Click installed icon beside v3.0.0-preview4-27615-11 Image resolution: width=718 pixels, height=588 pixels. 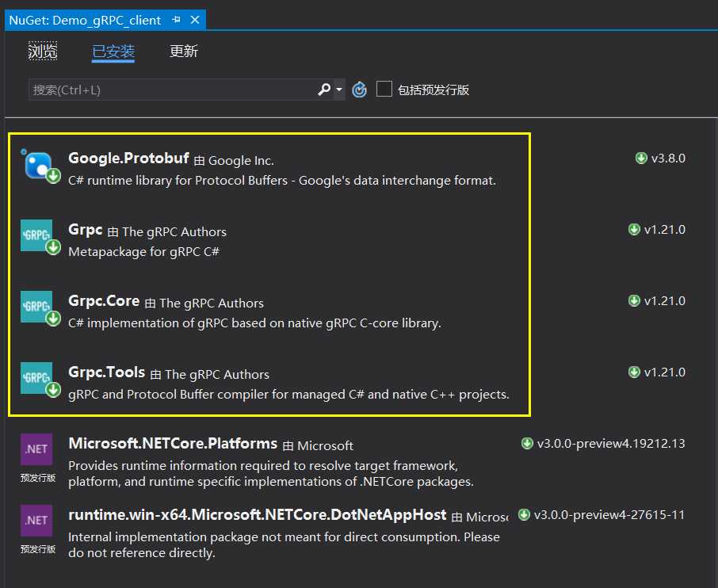point(524,515)
